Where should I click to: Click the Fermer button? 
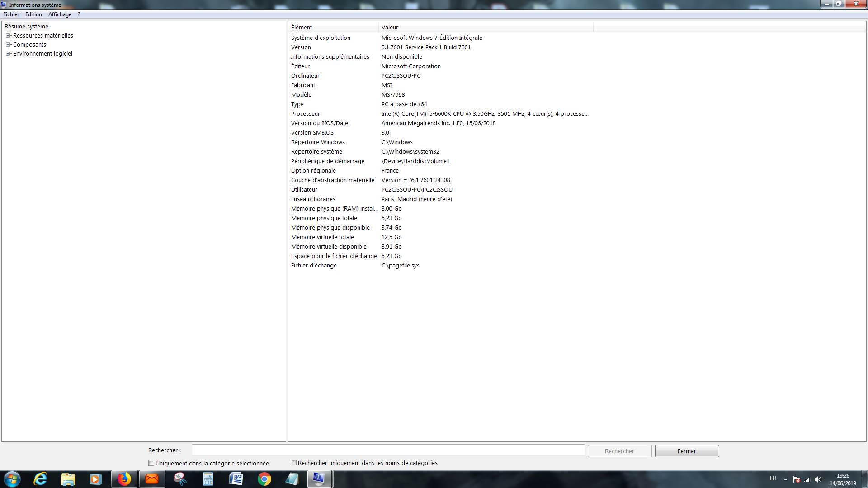pos(687,451)
